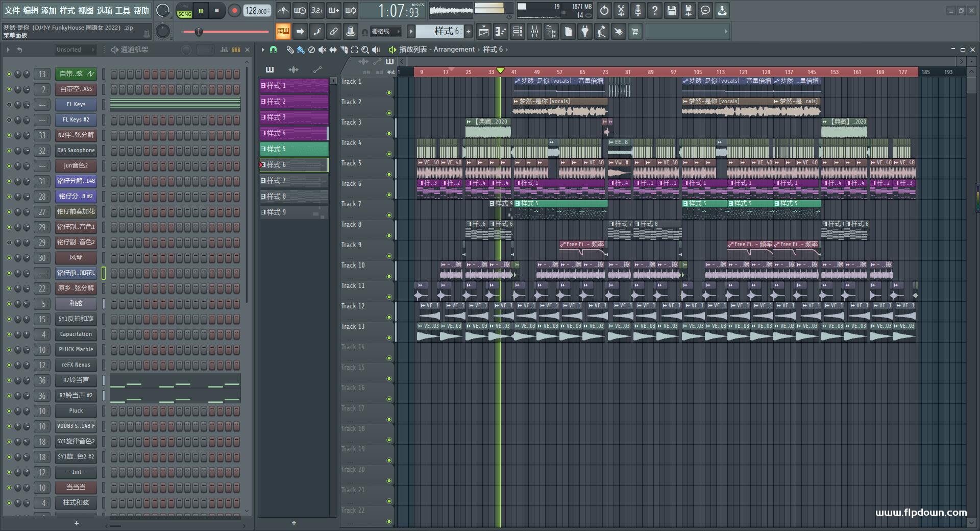This screenshot has width=980, height=531.
Task: Open the shopping cart content library
Action: click(635, 32)
